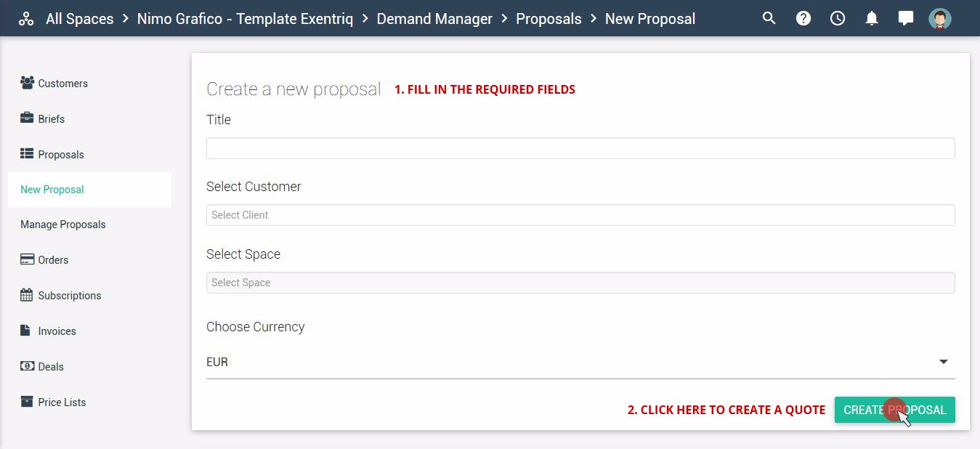Open Subscriptions calendar item
This screenshot has width=980, height=449.
(x=61, y=295)
